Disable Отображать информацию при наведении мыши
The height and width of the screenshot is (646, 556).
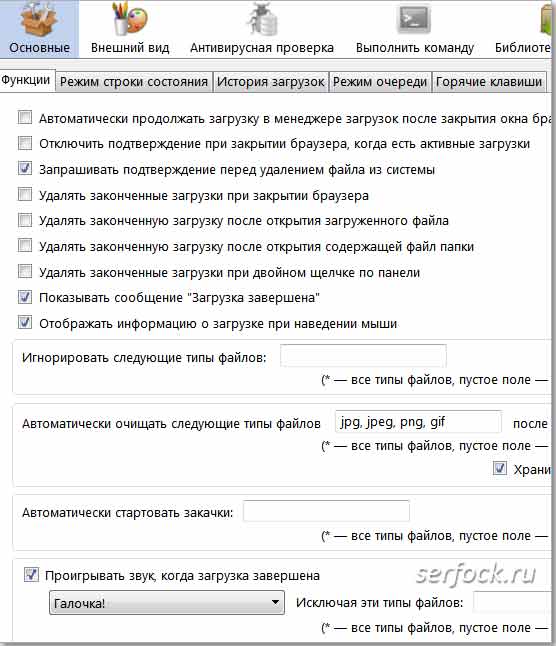tap(25, 323)
